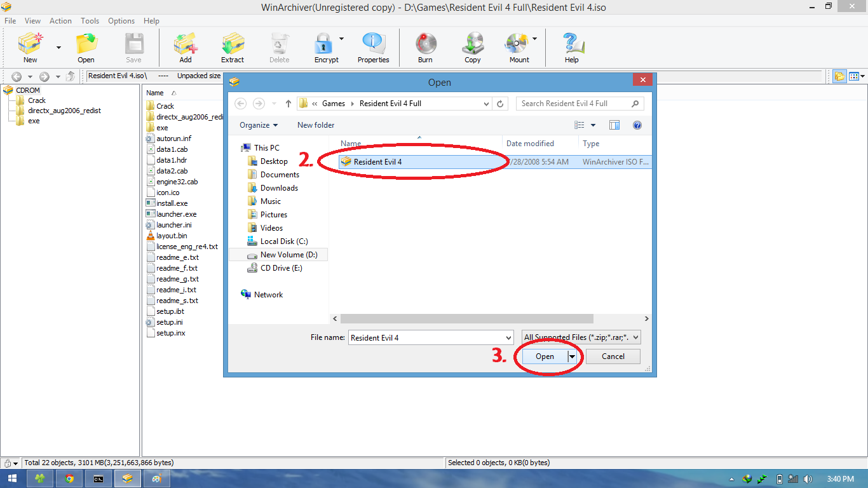The width and height of the screenshot is (868, 488).
Task: Click the up-folder arrow in the Open dialog
Action: pos(288,104)
